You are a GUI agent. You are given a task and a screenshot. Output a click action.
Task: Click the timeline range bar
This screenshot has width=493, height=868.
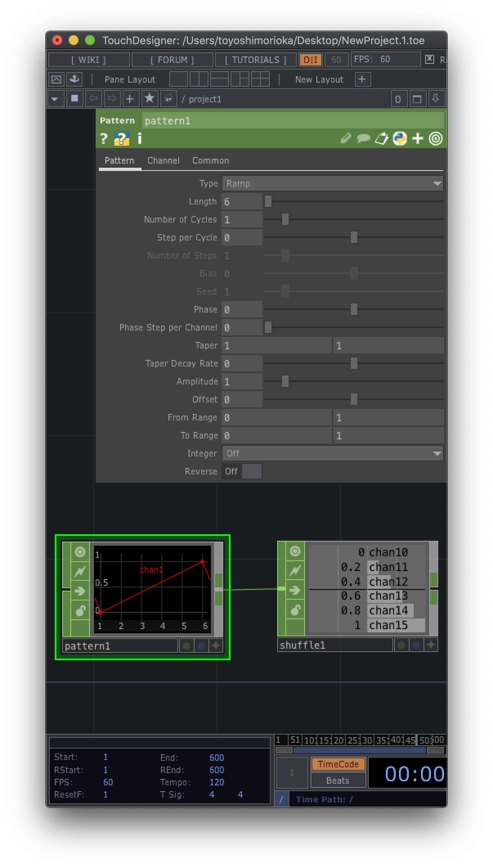[360, 750]
